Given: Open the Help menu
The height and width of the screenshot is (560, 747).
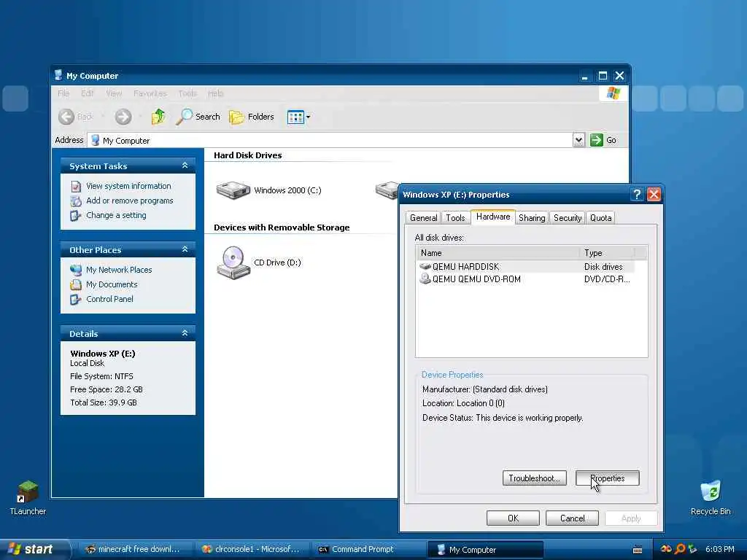Looking at the screenshot, I should click(x=215, y=93).
